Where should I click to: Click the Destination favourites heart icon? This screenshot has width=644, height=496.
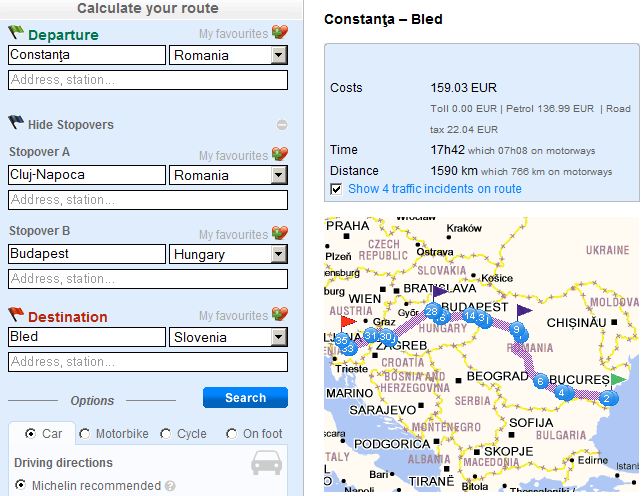(280, 316)
